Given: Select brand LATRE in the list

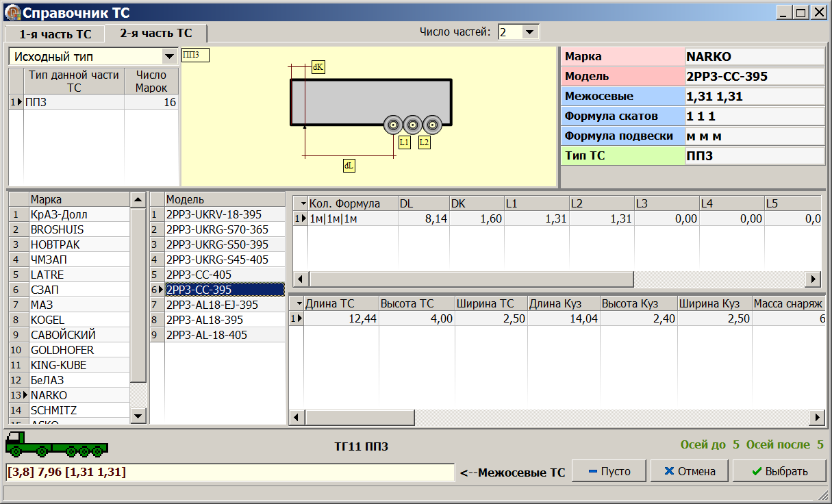Looking at the screenshot, I should coord(79,275).
